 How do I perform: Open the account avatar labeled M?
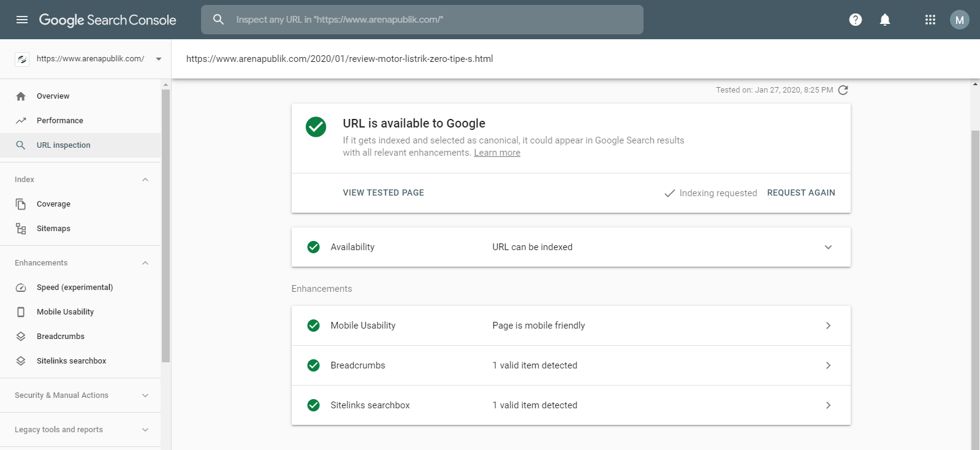[960, 20]
